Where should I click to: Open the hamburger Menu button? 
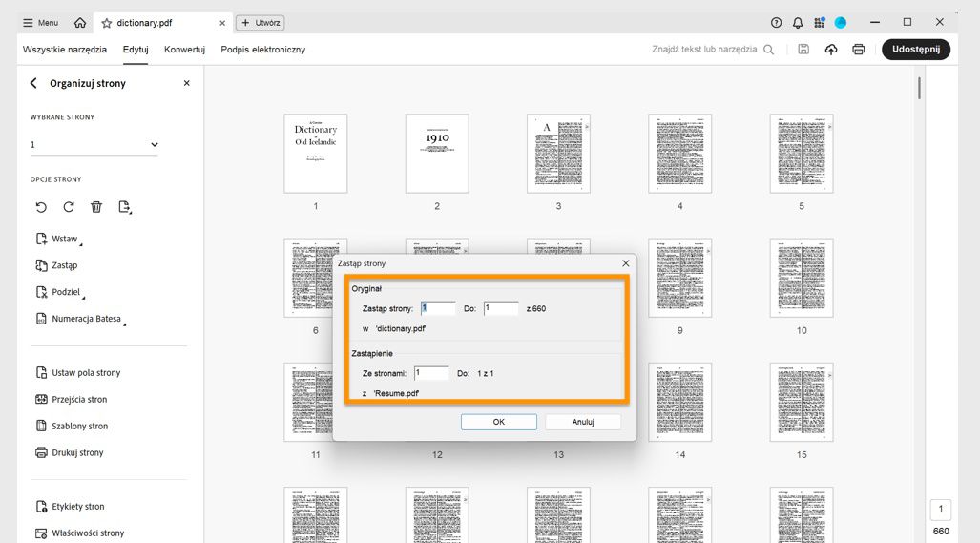point(41,23)
